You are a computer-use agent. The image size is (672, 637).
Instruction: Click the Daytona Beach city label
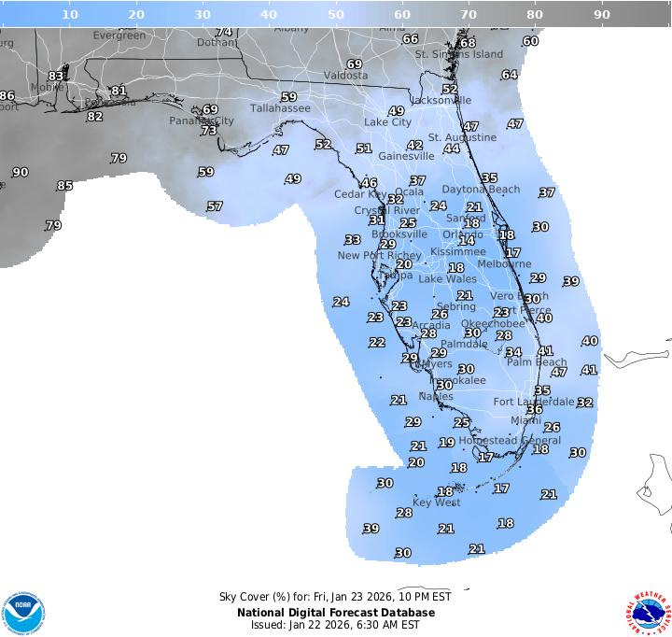tap(481, 190)
